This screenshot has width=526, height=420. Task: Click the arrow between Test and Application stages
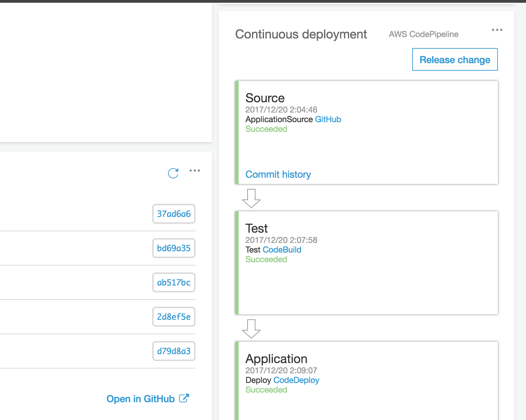pos(252,329)
